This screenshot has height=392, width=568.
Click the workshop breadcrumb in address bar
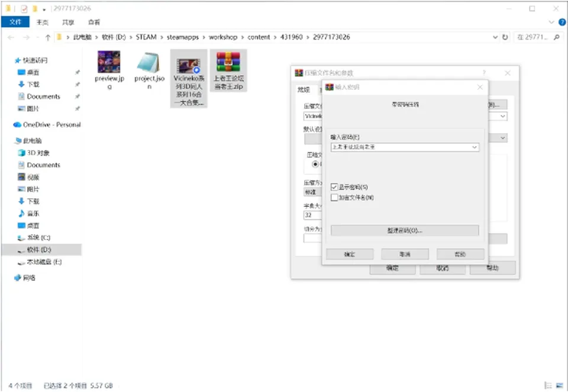click(223, 37)
